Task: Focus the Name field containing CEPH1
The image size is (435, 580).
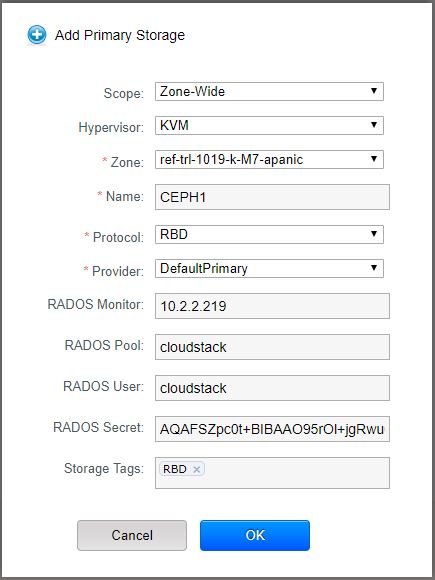Action: [x=272, y=197]
